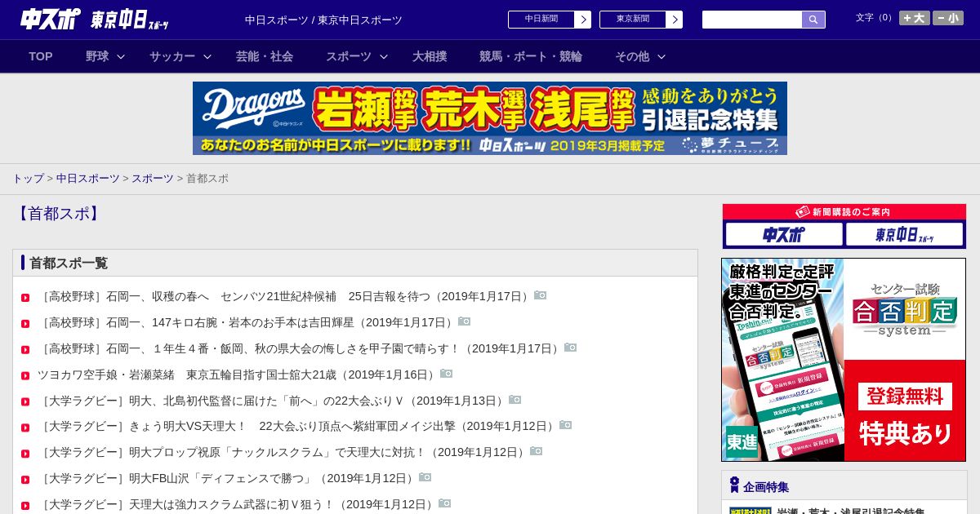Screen dimensions: 980x514
Task: Open article センバツ21世紀枠候補 25日吉報を待つ
Action: pos(285,296)
